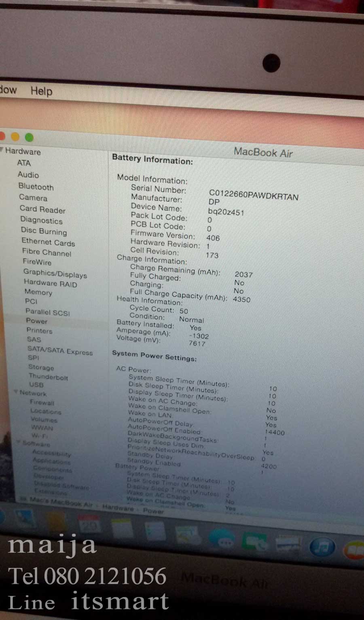Screen dimensions: 364x620
Task: Select Applications under Software
Action: [x=51, y=461]
